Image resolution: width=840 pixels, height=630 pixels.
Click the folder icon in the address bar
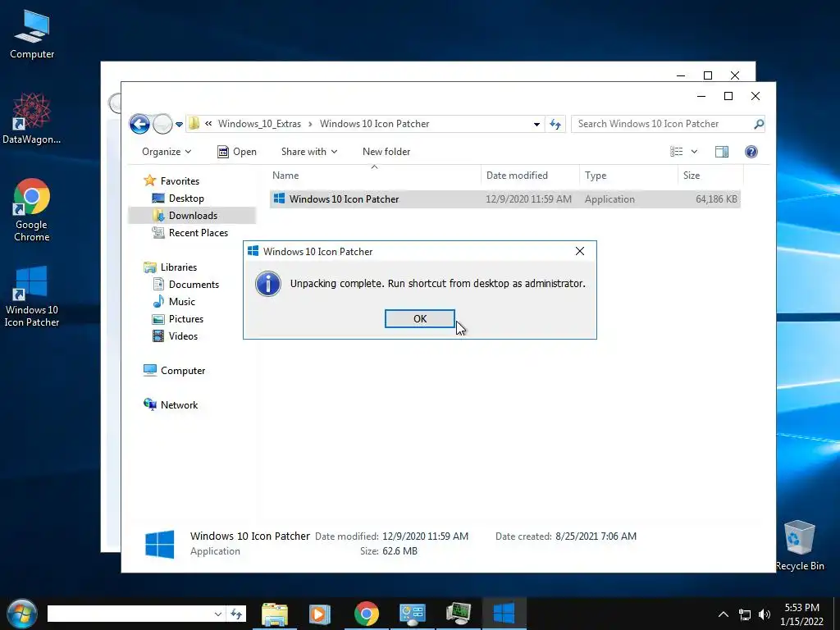point(194,124)
